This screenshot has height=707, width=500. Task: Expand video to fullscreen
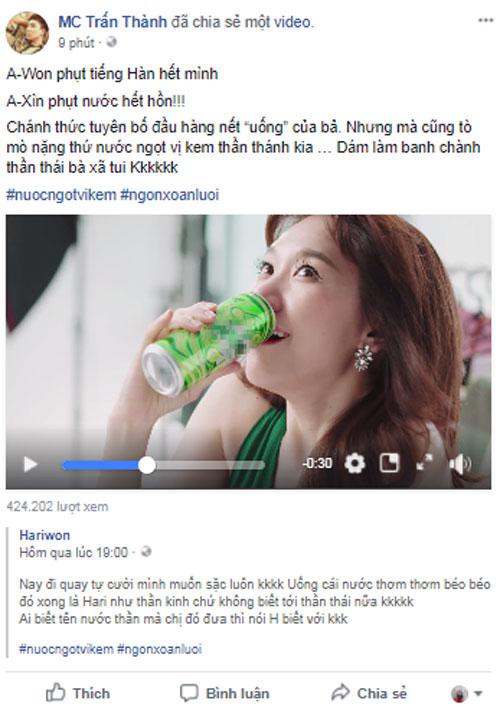click(424, 463)
